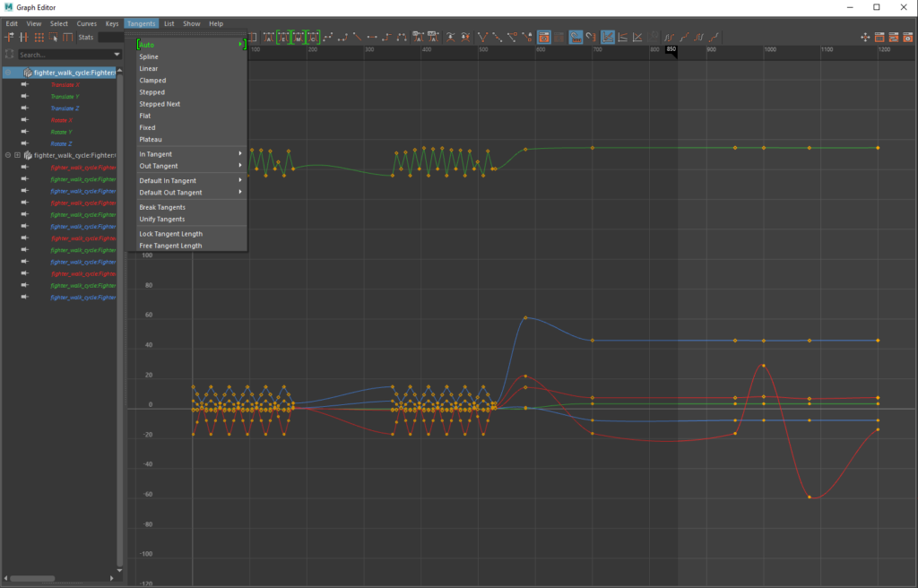The image size is (918, 588).
Task: Click the Linear tangents toolbar icon
Action: coord(359,38)
